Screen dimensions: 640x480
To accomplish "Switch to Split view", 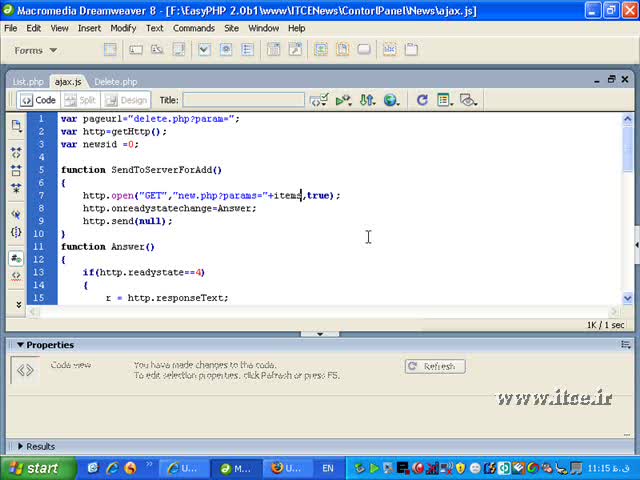I will point(80,100).
